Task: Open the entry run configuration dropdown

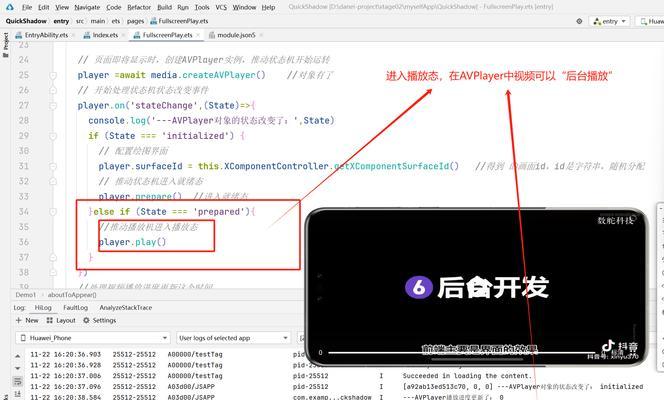Action: pos(609,21)
